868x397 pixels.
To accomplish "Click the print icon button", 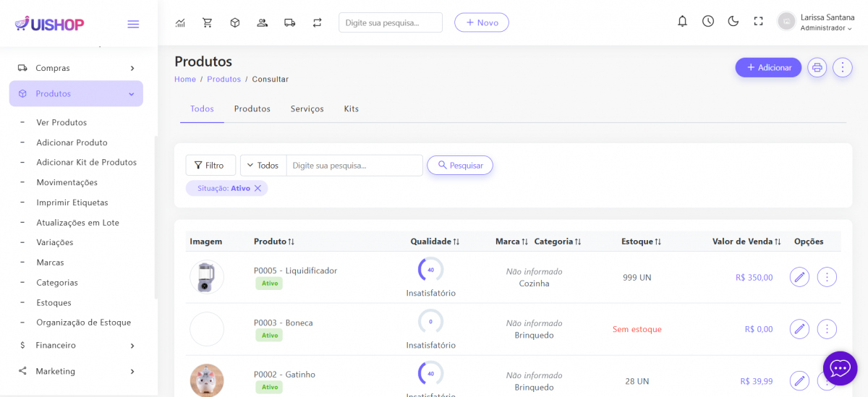I will 817,67.
